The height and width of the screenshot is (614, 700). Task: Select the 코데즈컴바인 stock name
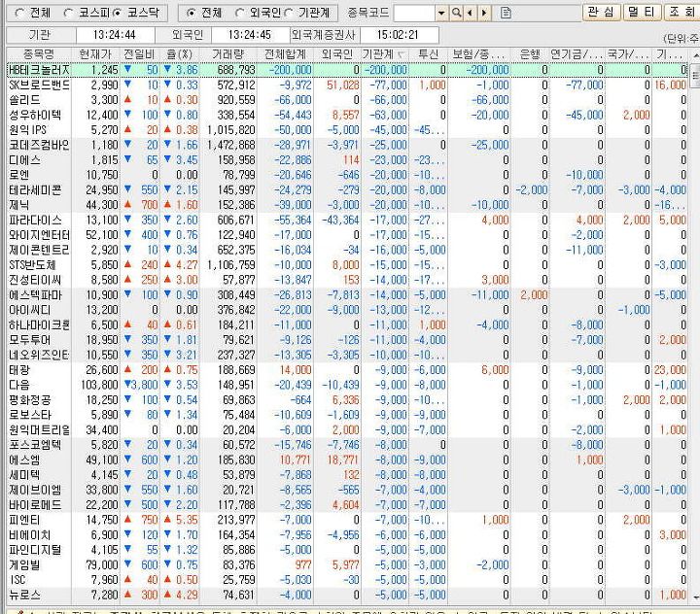(x=39, y=145)
